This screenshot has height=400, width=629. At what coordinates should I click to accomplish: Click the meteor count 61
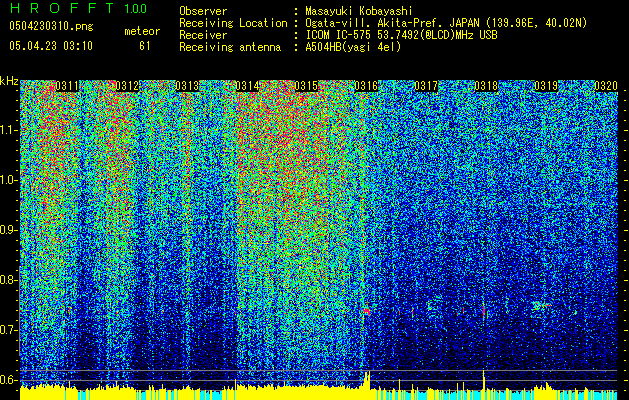point(145,46)
